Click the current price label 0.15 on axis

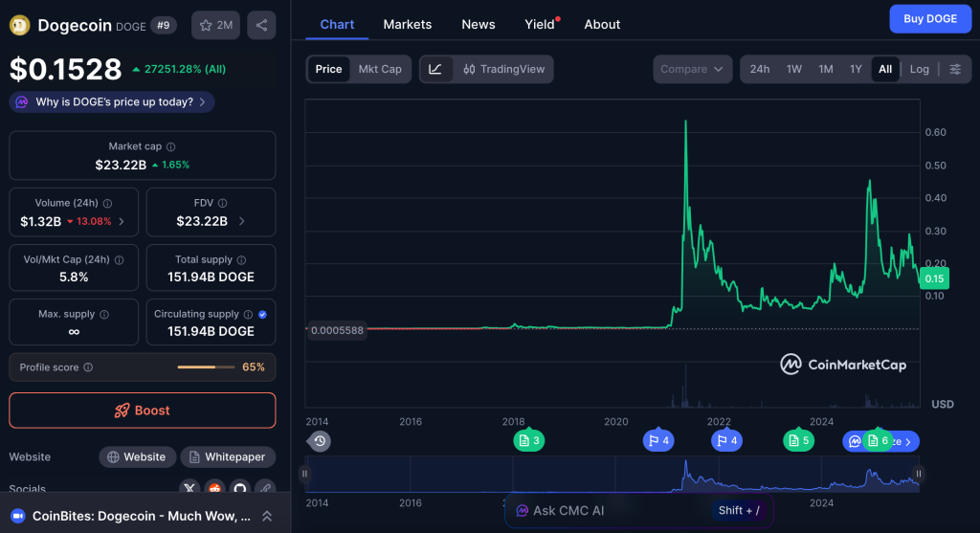click(934, 278)
